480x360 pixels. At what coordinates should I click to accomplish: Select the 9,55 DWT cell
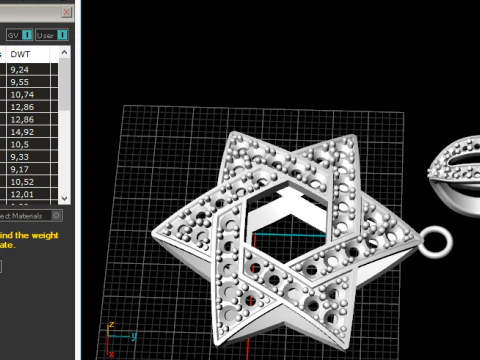coord(28,82)
